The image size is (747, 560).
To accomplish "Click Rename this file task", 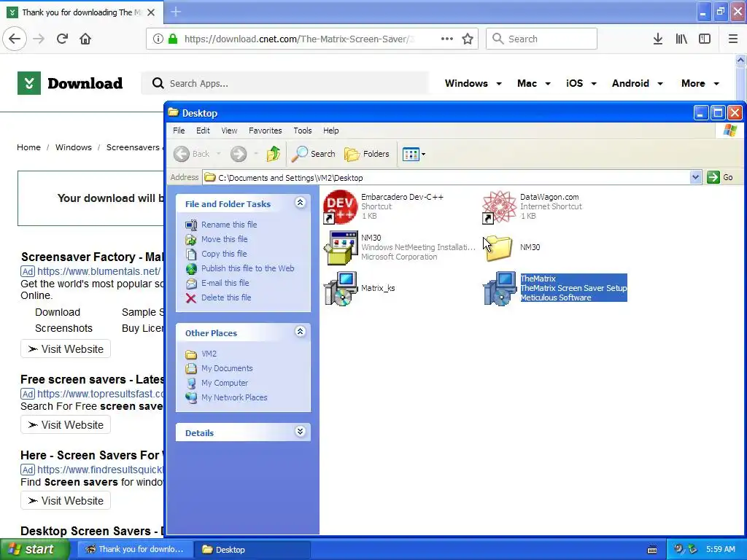I will click(x=229, y=225).
